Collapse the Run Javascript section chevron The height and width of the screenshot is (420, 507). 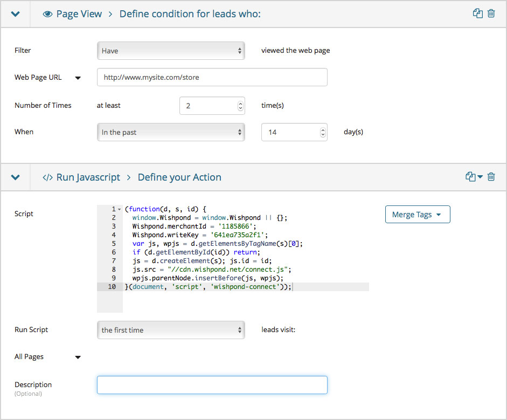[15, 177]
